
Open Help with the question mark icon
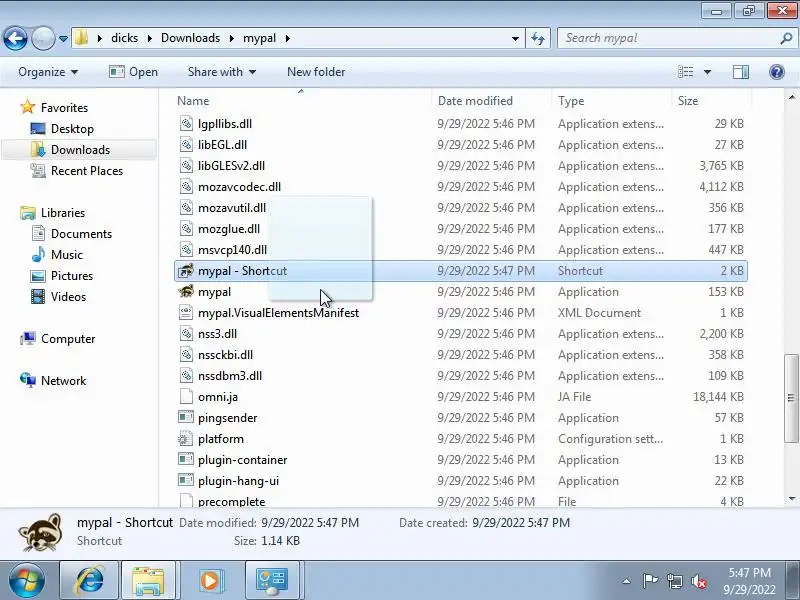click(777, 72)
